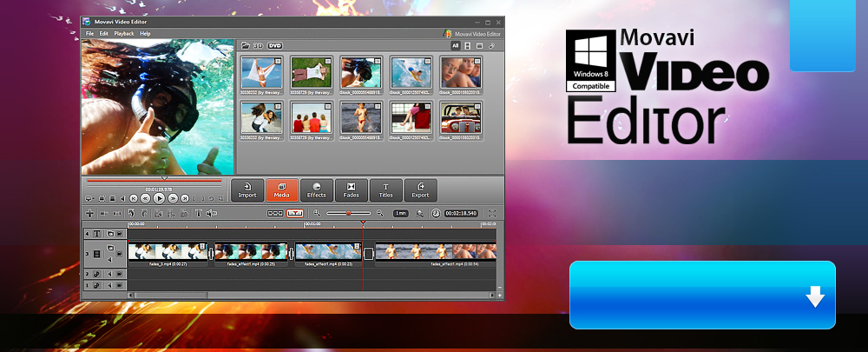868x352 pixels.
Task: Filter media bin by photo files
Action: [479, 45]
